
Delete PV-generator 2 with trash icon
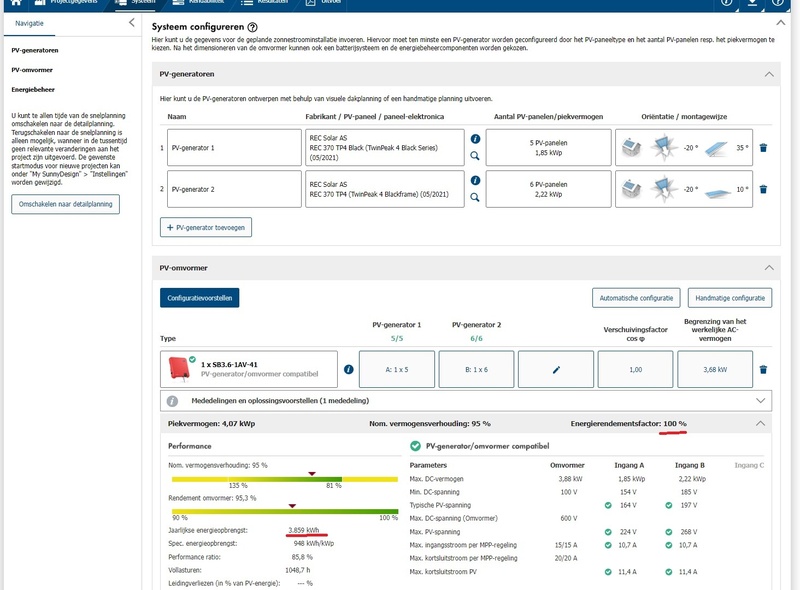[763, 189]
